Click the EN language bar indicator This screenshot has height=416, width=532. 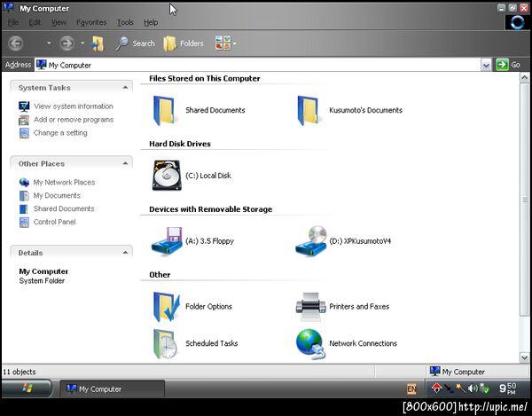(x=411, y=389)
